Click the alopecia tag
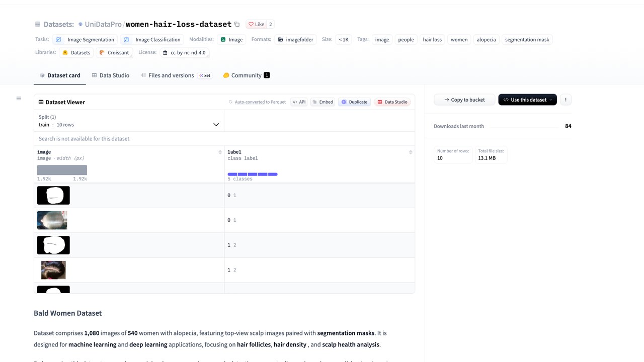This screenshot has height=362, width=644. [487, 40]
